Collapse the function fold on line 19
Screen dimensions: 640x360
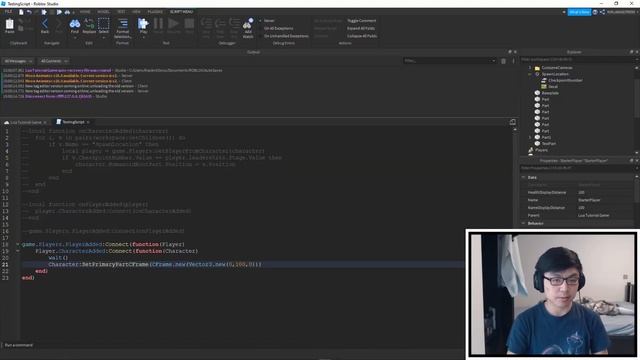pyautogui.click(x=18, y=251)
